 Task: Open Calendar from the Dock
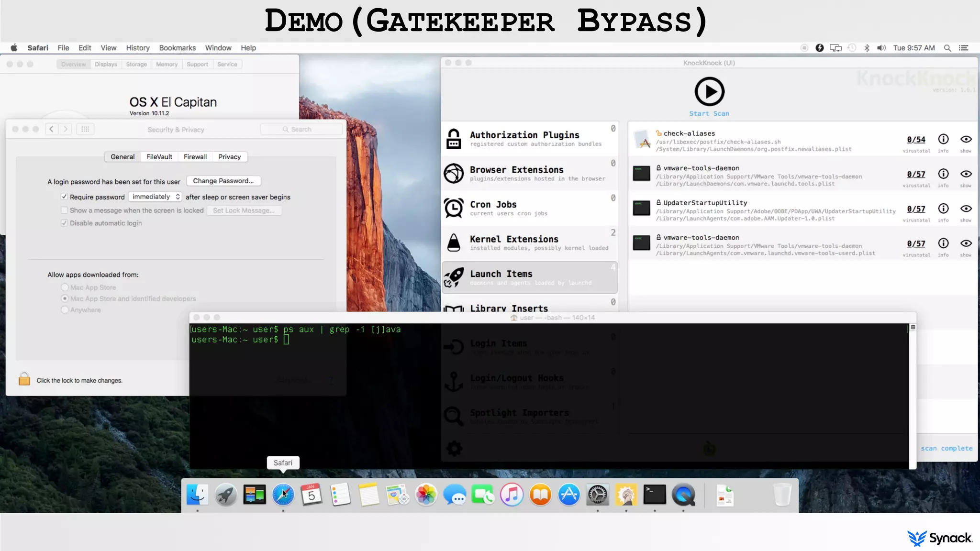(312, 495)
